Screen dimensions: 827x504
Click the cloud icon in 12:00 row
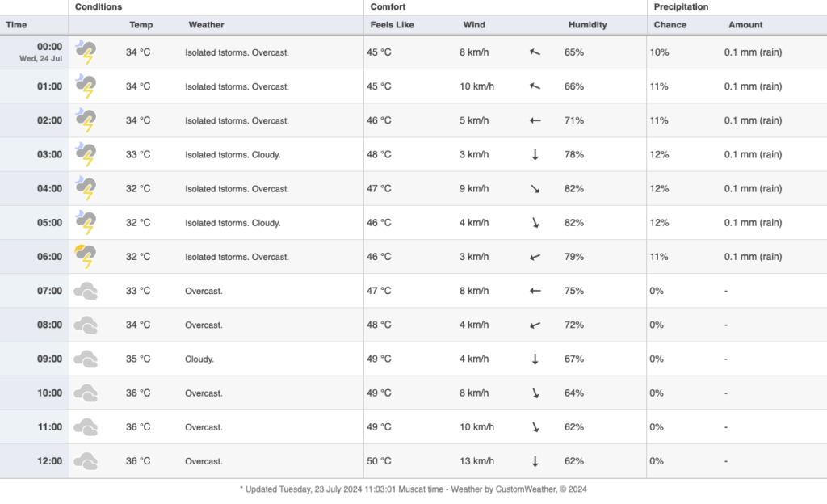click(86, 461)
